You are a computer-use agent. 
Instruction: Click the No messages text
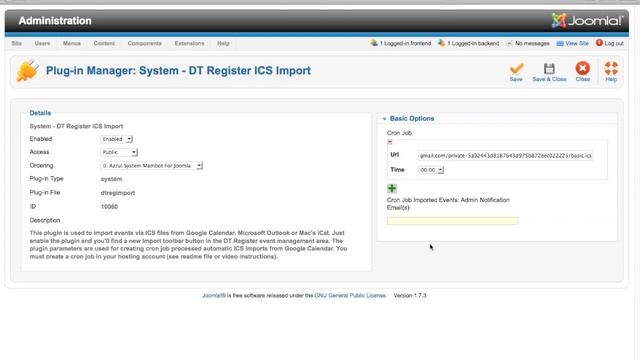(532, 43)
